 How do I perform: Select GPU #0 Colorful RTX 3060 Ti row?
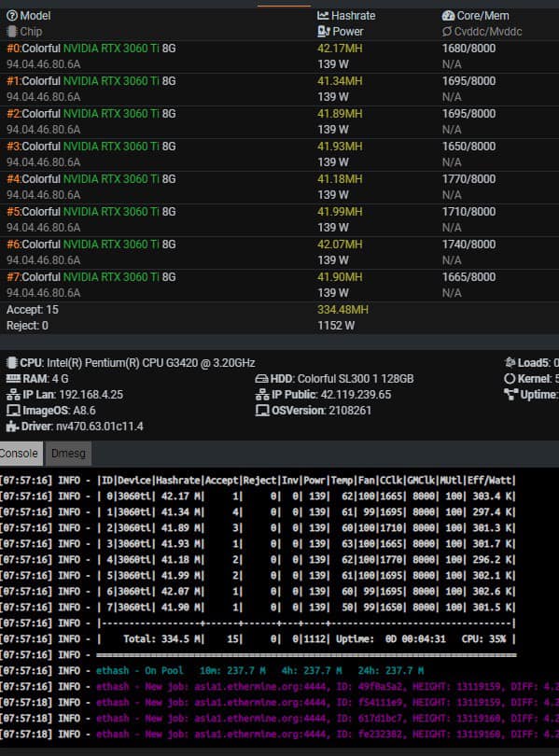280,56
